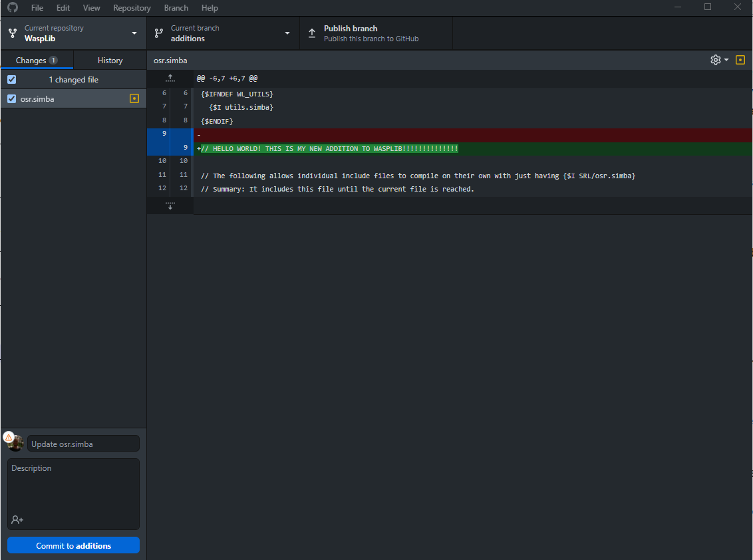Click the osr.simba diff header filename
This screenshot has height=560, width=753.
click(x=170, y=61)
